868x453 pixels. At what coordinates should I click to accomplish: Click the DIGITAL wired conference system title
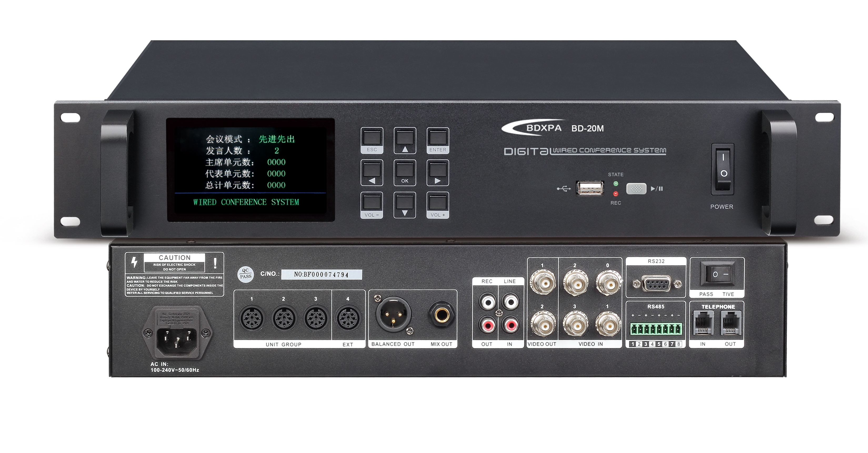585,151
